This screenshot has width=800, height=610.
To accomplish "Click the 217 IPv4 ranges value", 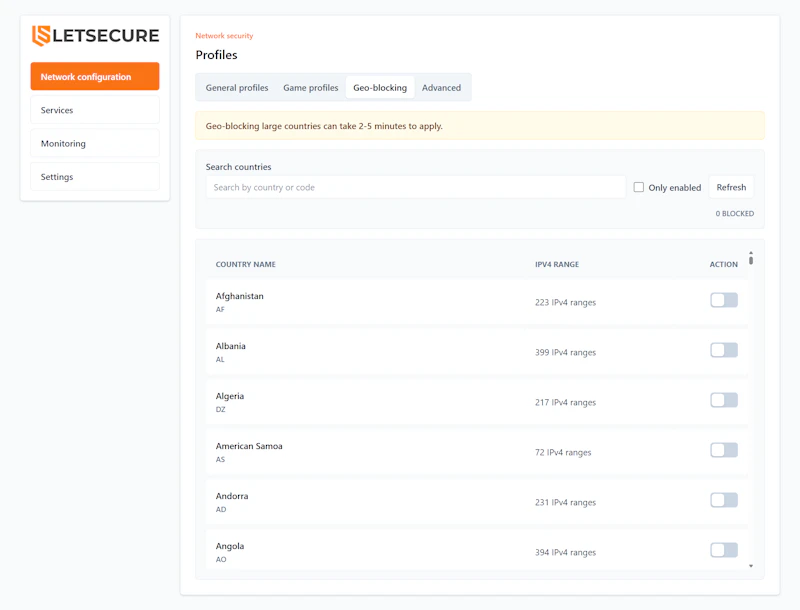I will pyautogui.click(x=565, y=402).
